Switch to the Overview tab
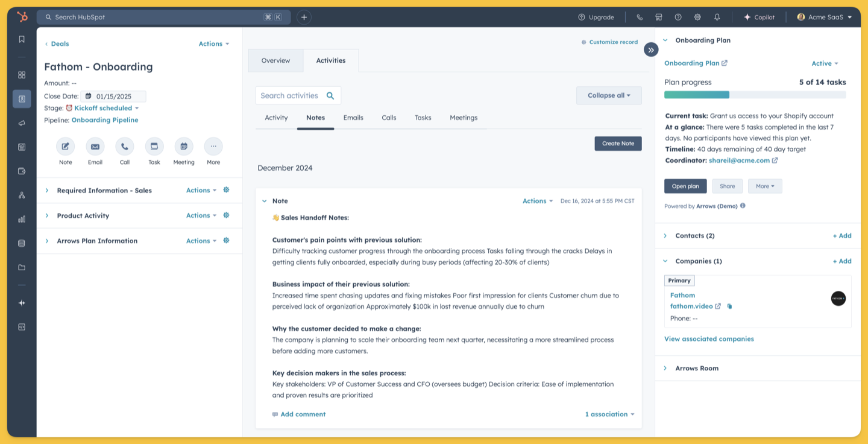 [x=275, y=60]
